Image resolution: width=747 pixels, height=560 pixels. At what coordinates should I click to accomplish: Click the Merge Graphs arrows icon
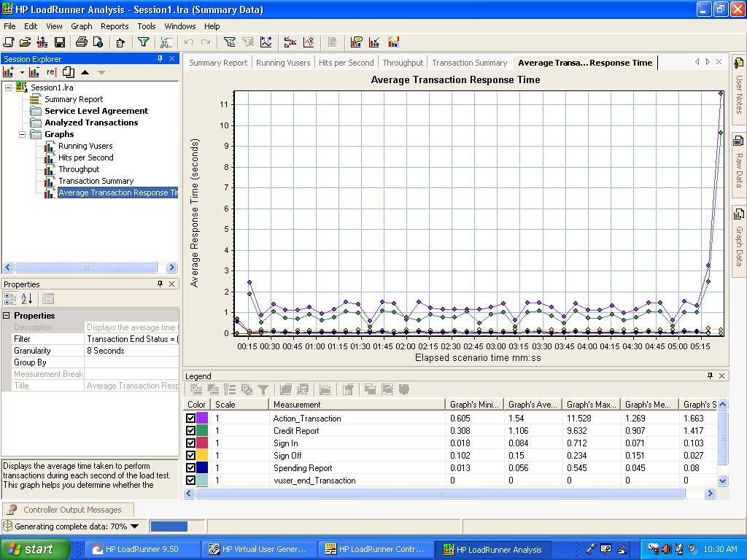click(x=290, y=42)
